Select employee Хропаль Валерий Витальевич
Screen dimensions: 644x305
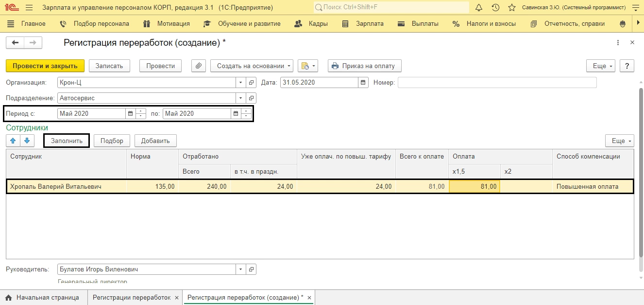[x=67, y=187]
